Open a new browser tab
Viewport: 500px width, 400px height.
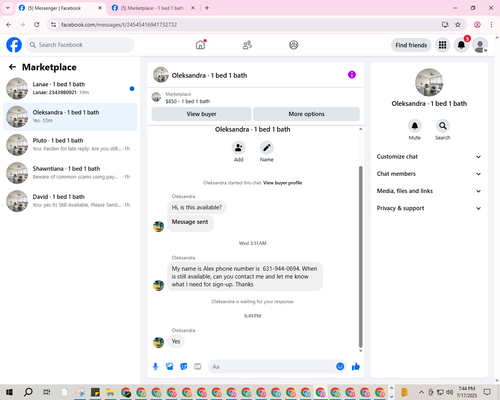click(207, 8)
